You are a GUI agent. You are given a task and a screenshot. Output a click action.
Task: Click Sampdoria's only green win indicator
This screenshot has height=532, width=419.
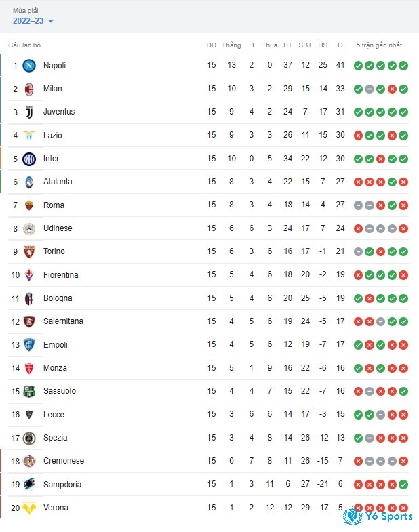point(403,485)
